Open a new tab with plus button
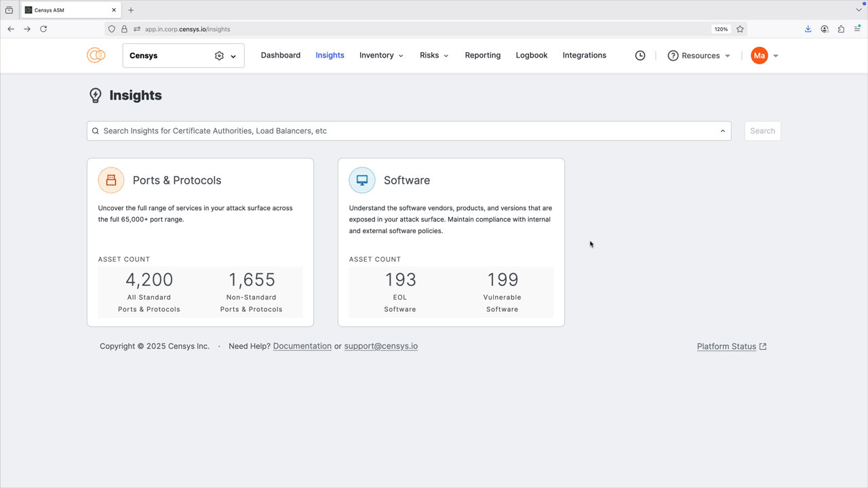Viewport: 868px width, 488px height. coord(131,10)
